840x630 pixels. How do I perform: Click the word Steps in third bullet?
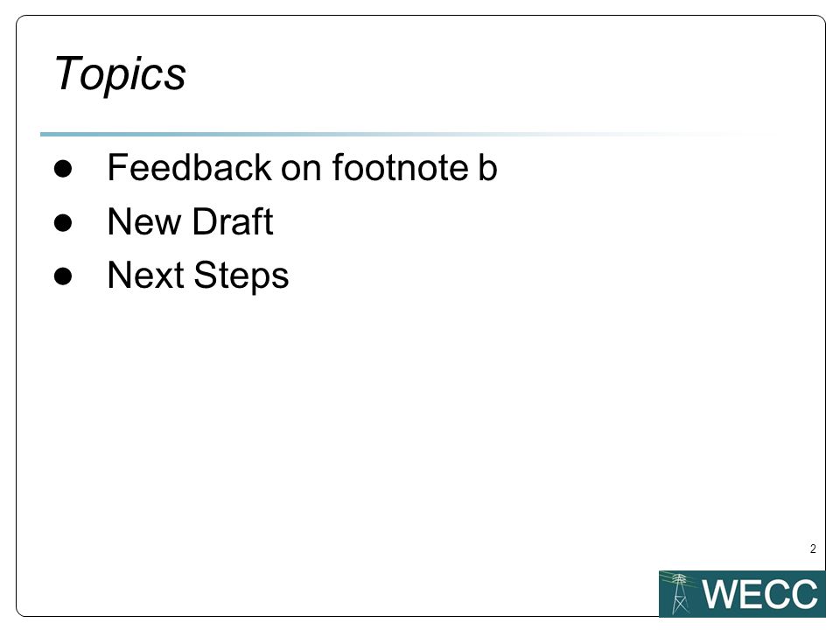(241, 277)
